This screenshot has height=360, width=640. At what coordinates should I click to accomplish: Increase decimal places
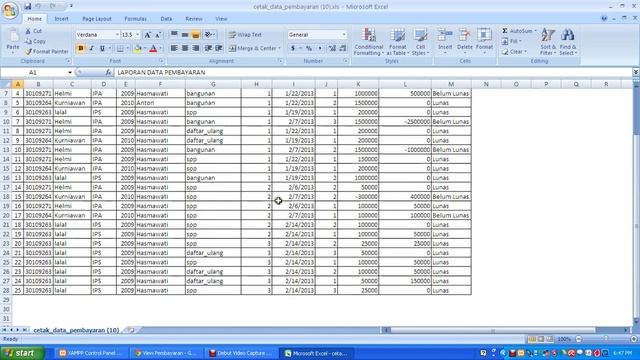332,49
